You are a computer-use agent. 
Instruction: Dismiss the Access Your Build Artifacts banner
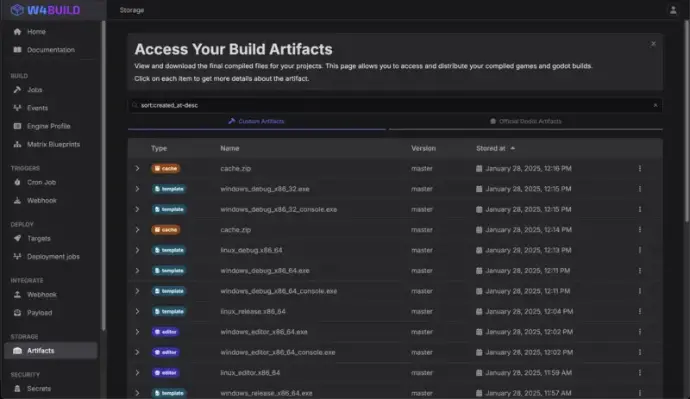click(x=653, y=44)
